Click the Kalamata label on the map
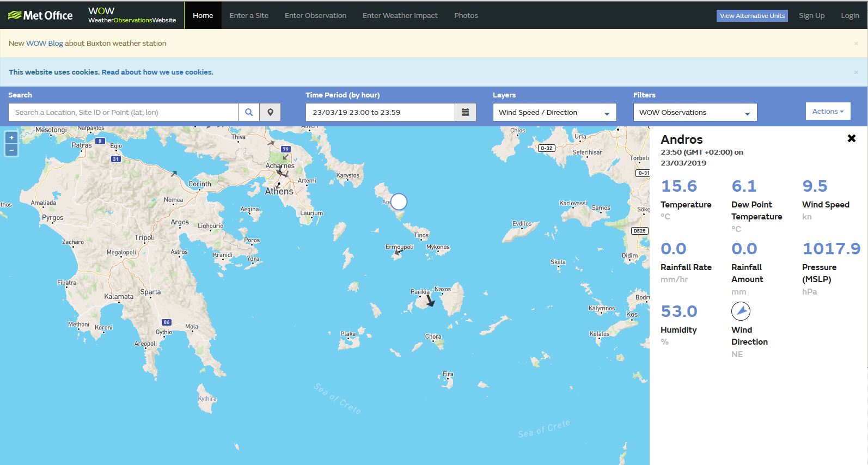868x465 pixels. coord(119,297)
